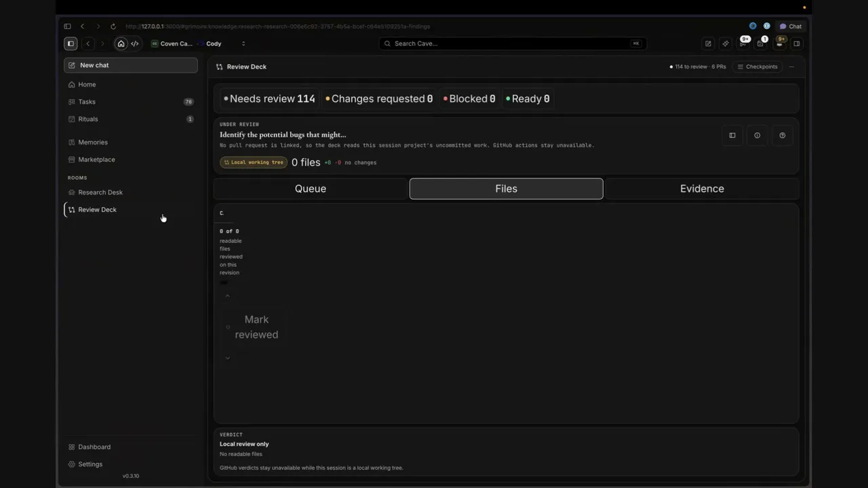Navigate back using the app back chevron
Screen dimensions: 868x488
[x=87, y=43]
